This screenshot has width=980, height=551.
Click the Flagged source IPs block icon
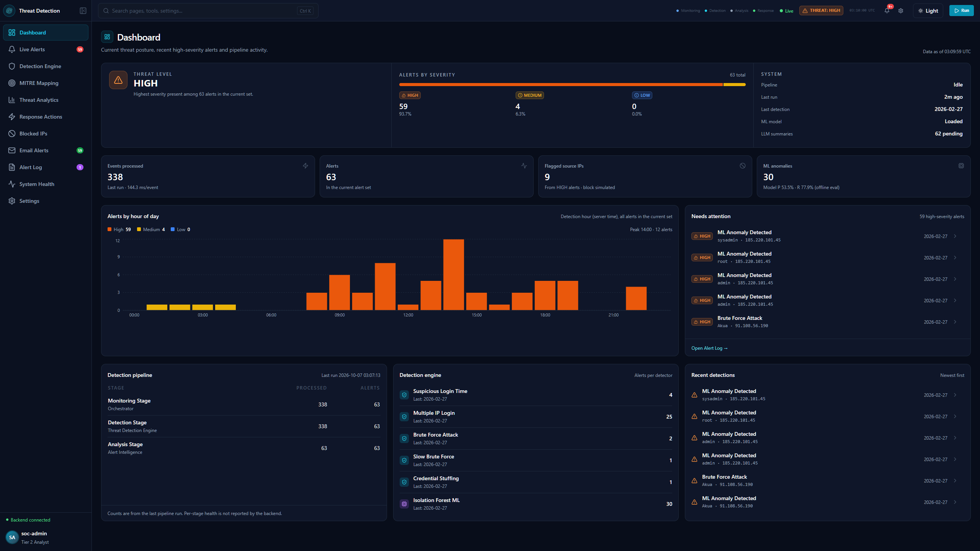coord(743,166)
